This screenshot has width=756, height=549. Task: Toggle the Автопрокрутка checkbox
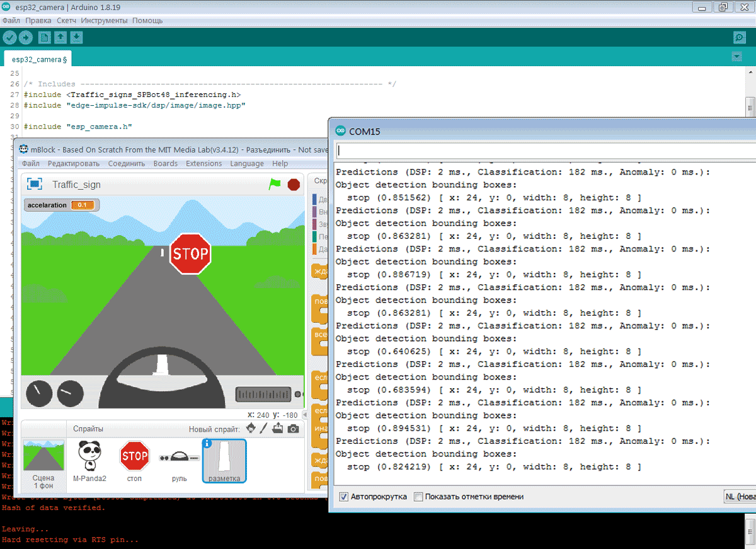[x=343, y=497]
